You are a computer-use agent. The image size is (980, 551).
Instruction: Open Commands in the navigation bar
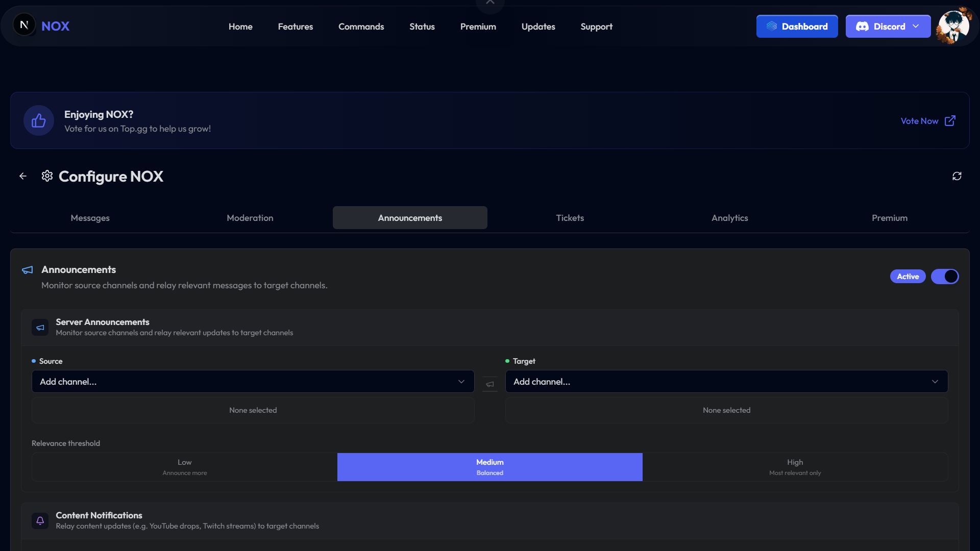tap(361, 27)
